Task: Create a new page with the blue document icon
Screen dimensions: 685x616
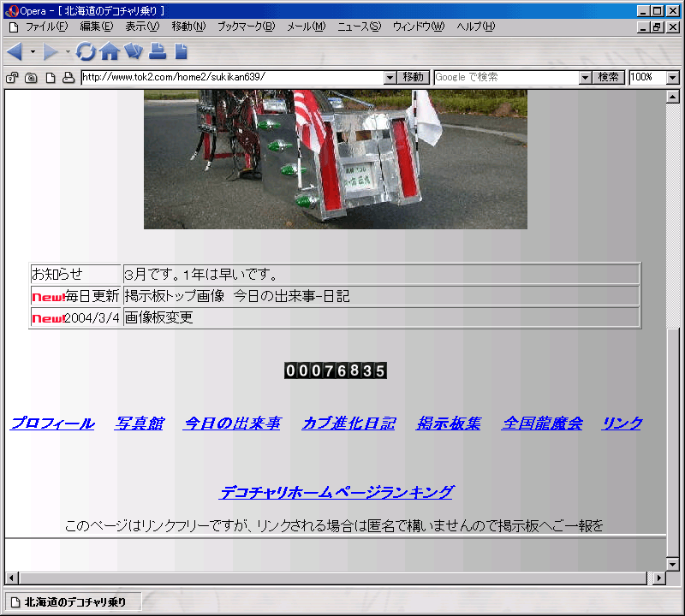Action: (181, 51)
